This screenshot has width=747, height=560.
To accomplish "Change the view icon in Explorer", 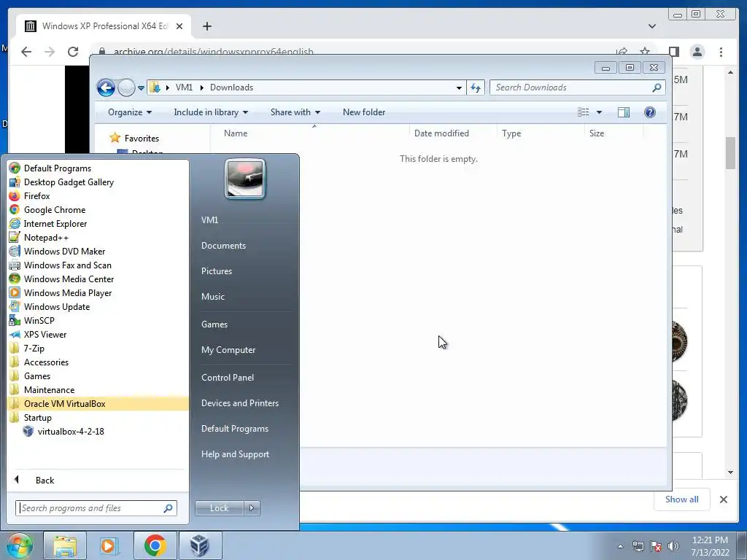I will tap(583, 112).
